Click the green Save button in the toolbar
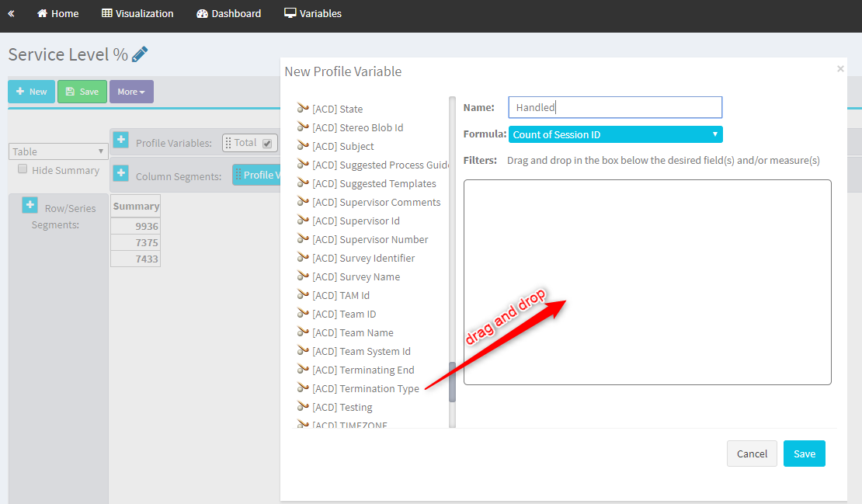 click(82, 92)
